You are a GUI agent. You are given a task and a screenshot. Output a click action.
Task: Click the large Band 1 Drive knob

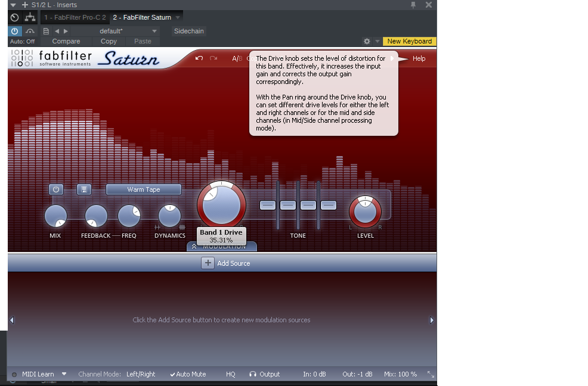click(x=221, y=206)
